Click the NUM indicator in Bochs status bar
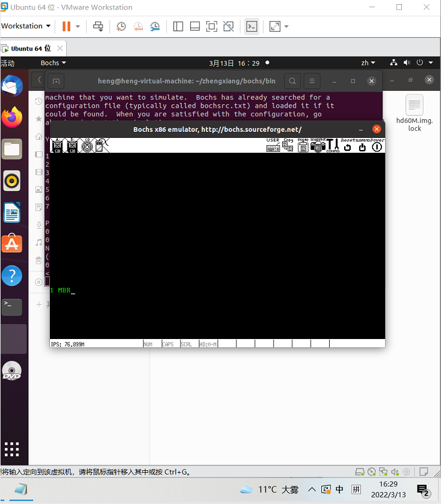Screen dimensions: 441x504 coord(148,344)
